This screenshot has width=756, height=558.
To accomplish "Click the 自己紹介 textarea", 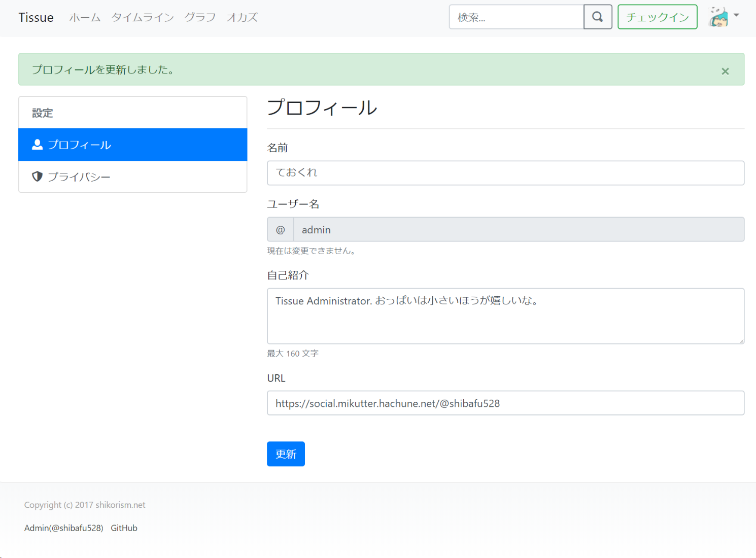I will click(x=505, y=316).
